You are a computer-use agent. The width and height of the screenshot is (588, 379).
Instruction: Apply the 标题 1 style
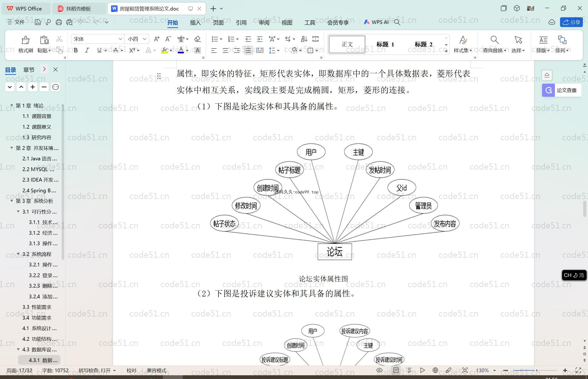[385, 44]
